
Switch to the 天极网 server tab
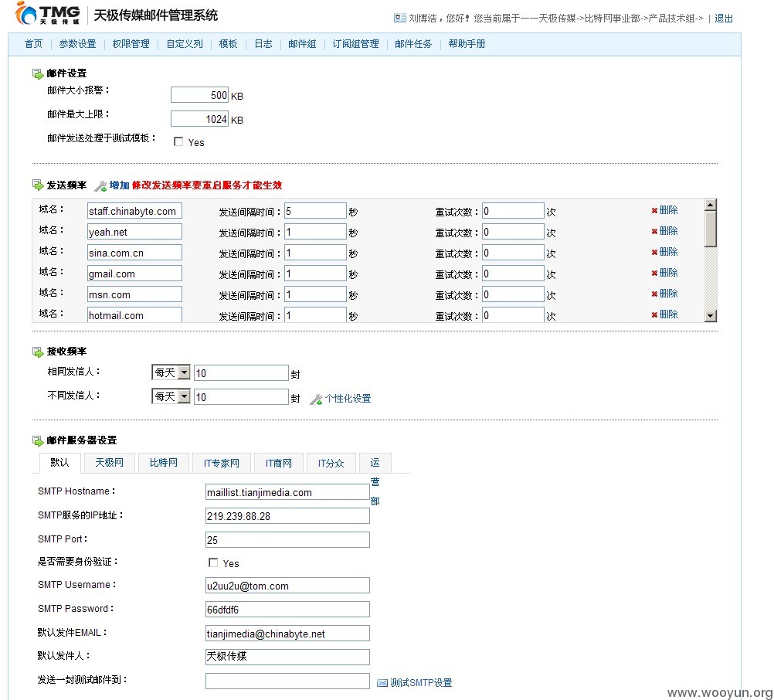[x=109, y=463]
